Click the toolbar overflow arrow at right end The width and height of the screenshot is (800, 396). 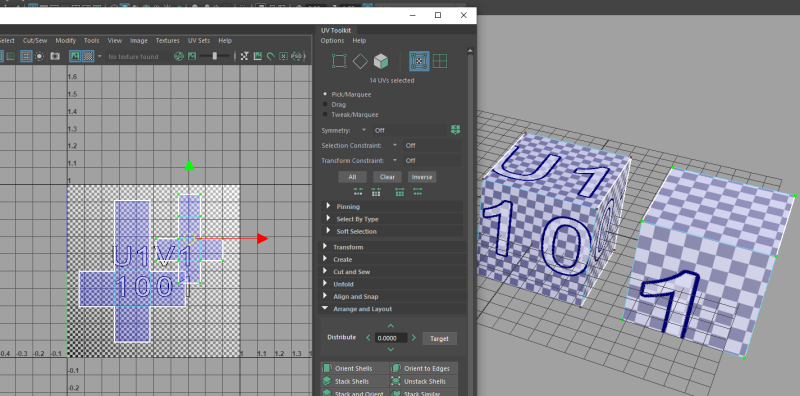click(x=306, y=56)
